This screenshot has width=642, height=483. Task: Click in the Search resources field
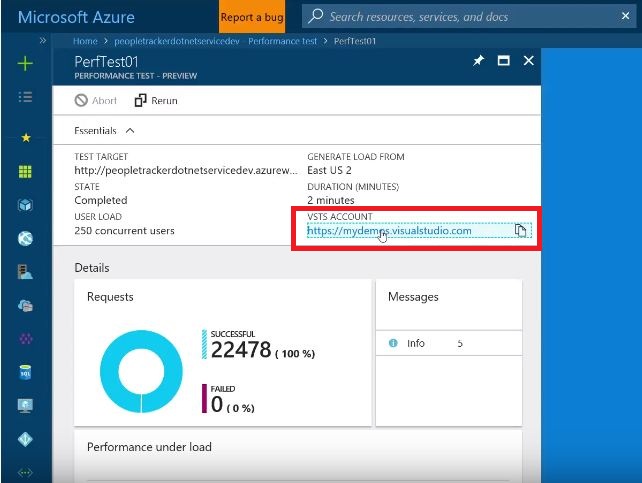coord(467,17)
